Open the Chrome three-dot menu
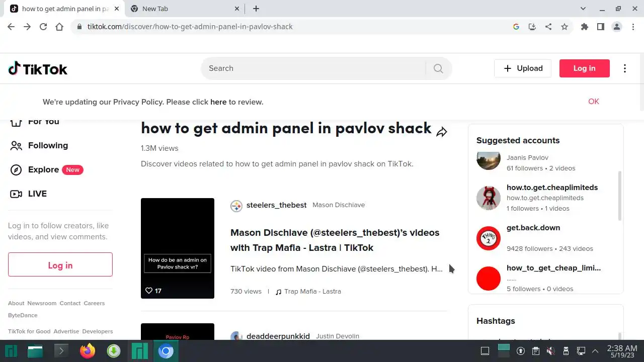The image size is (644, 362). (633, 27)
